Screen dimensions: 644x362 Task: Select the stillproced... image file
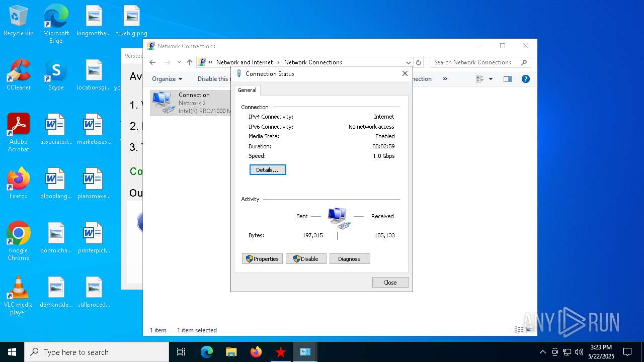point(94,292)
